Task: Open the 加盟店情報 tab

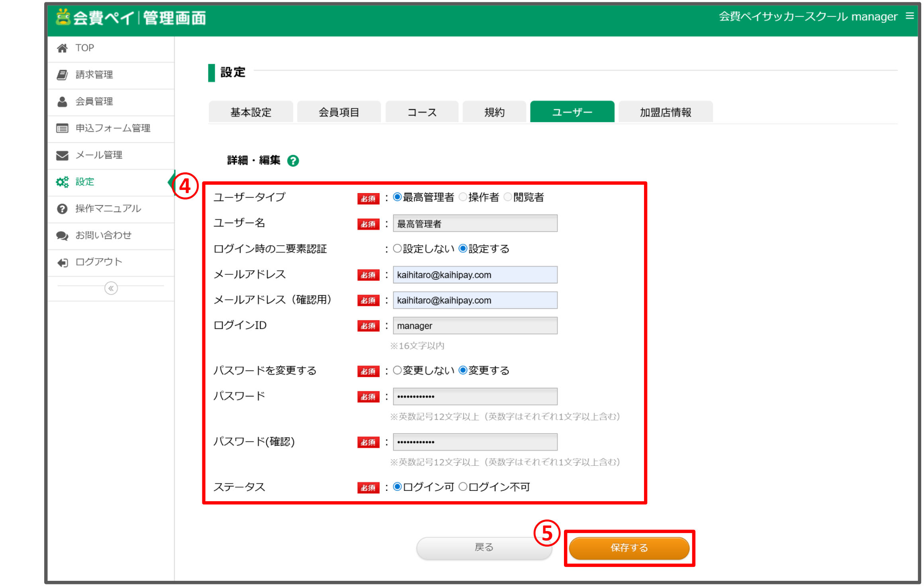Action: point(666,112)
